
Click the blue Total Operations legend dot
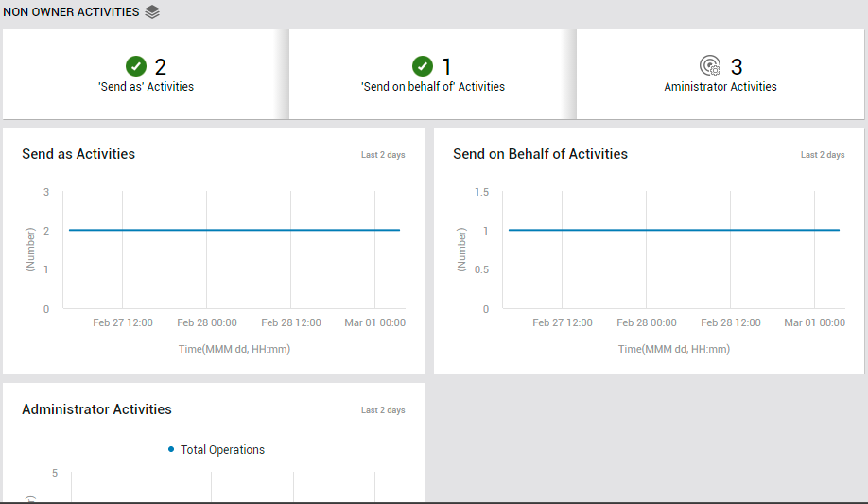[171, 449]
